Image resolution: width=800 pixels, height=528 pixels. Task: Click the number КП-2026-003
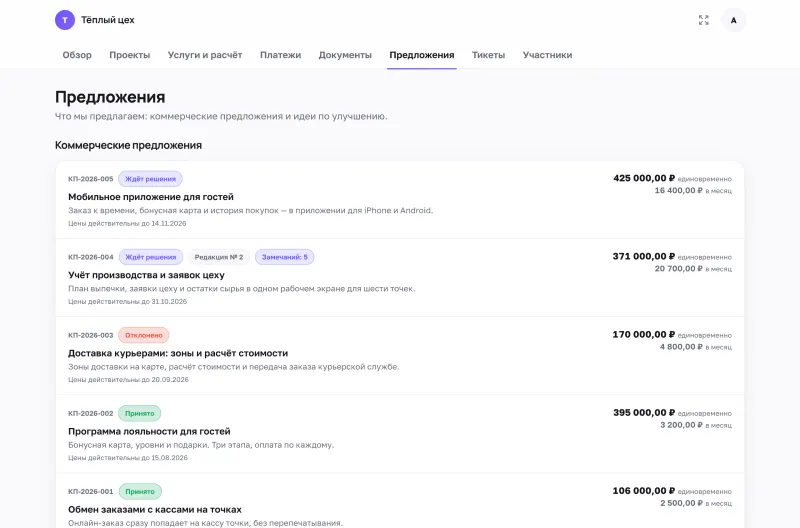click(x=91, y=335)
